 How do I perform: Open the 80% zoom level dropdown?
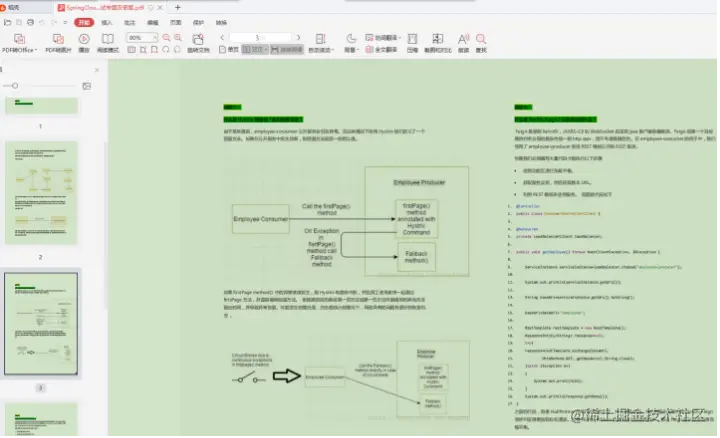pos(155,38)
